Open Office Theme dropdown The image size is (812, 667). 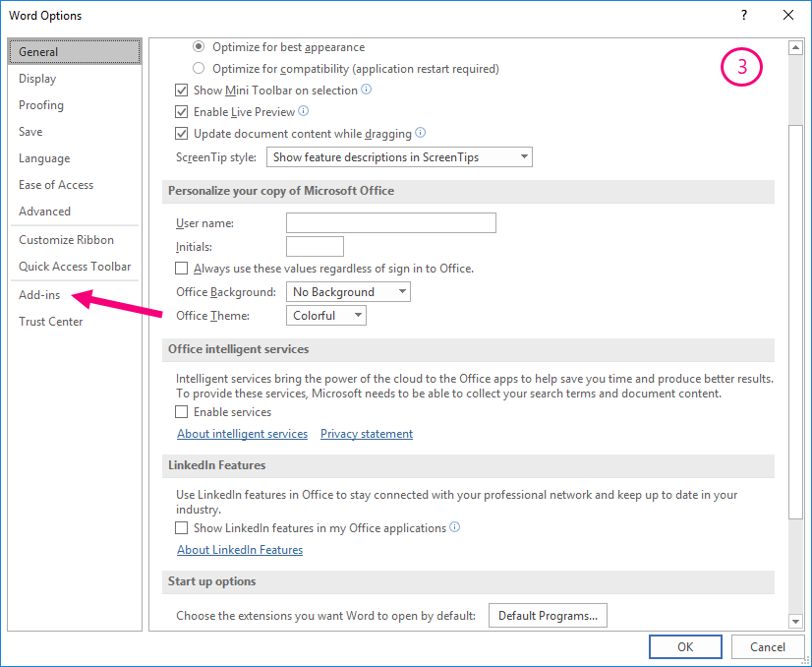click(326, 316)
